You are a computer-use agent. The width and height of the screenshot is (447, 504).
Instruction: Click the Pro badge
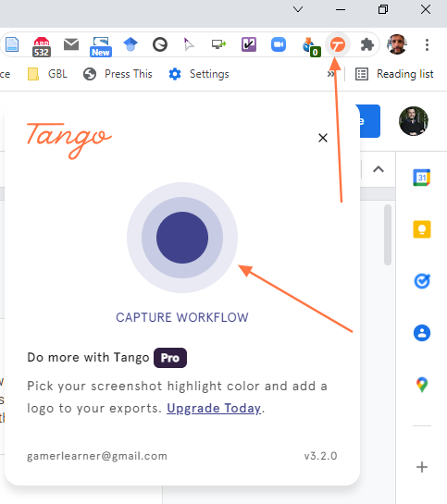point(170,358)
